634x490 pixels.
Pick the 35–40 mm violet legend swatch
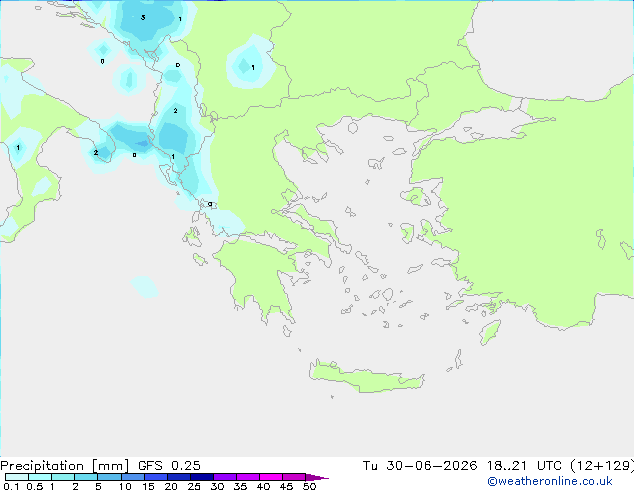[x=248, y=477]
